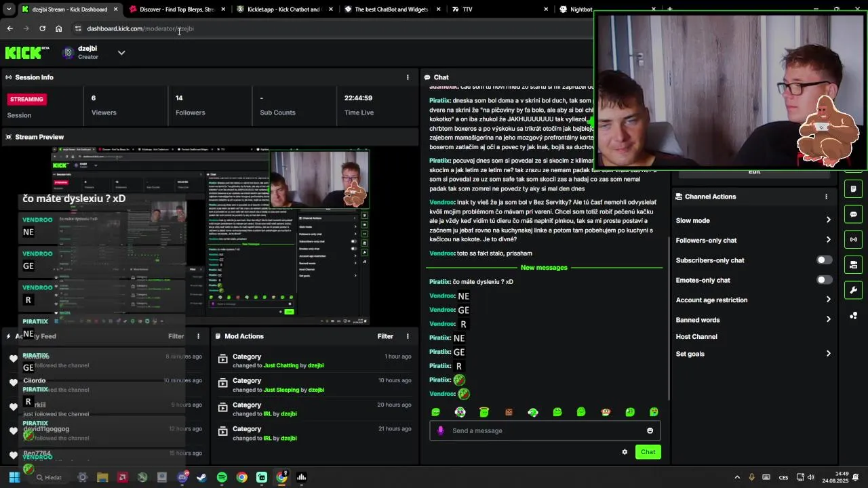Click the red STREAMING status badge
This screenshot has height=488, width=868.
point(26,99)
